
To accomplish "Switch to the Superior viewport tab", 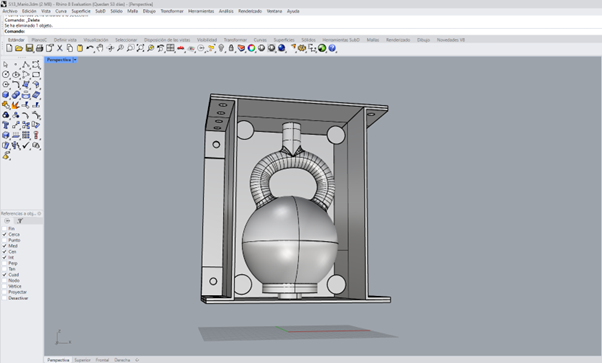I will pos(82,360).
